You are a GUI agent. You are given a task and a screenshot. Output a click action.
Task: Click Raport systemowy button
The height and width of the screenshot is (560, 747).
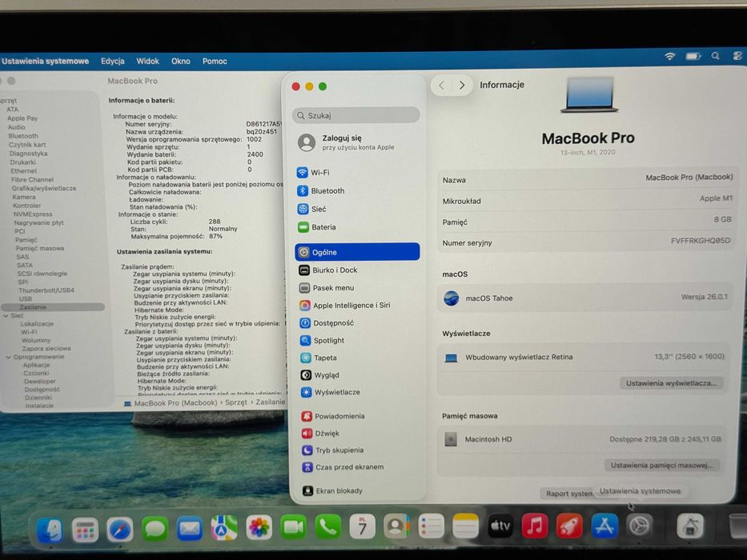click(x=568, y=494)
